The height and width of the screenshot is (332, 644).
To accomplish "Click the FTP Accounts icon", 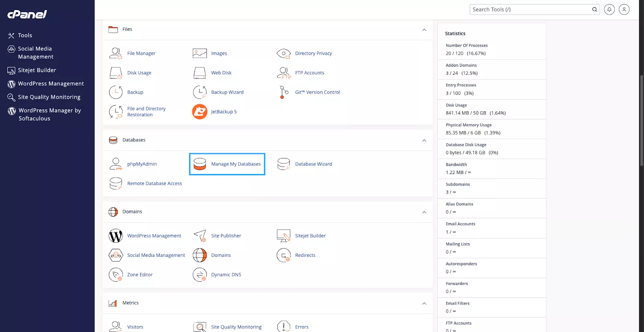I will click(284, 73).
